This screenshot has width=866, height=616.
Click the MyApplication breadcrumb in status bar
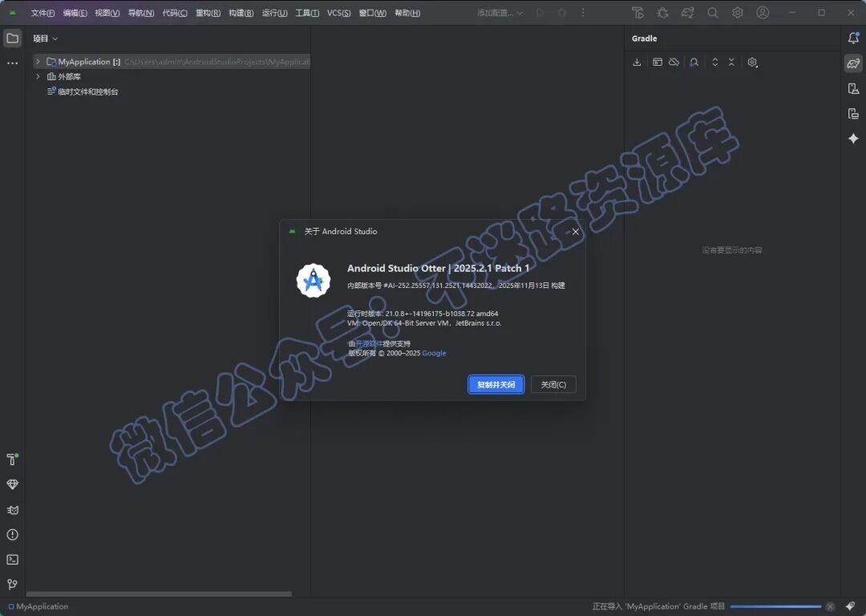tap(38, 606)
